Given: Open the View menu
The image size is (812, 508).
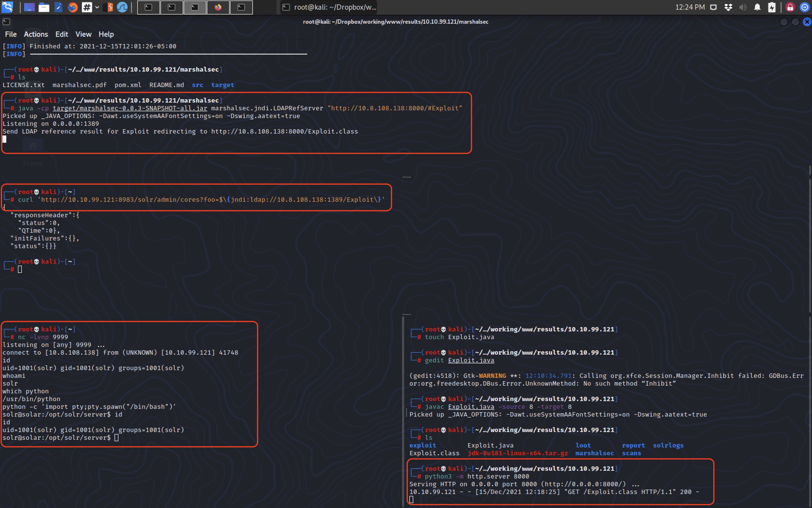Looking at the screenshot, I should coord(83,34).
